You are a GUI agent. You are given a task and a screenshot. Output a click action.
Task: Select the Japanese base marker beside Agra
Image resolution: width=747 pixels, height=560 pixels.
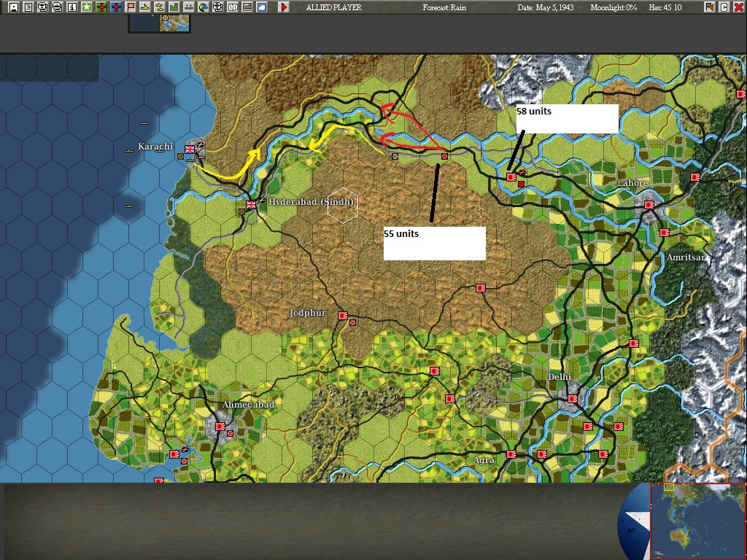[x=511, y=454]
